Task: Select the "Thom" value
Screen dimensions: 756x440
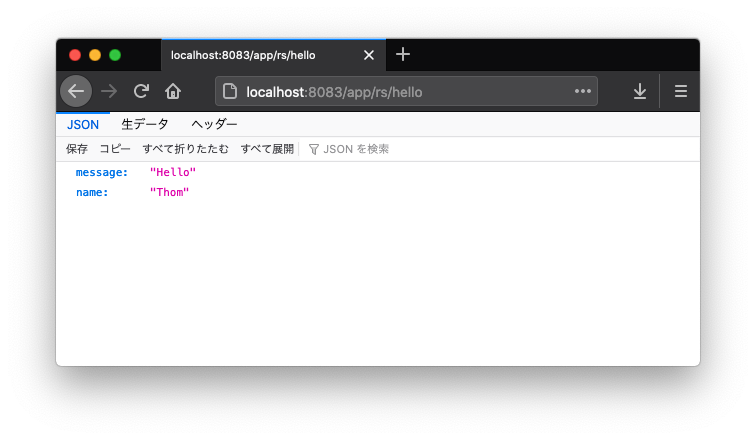Action: click(x=169, y=192)
